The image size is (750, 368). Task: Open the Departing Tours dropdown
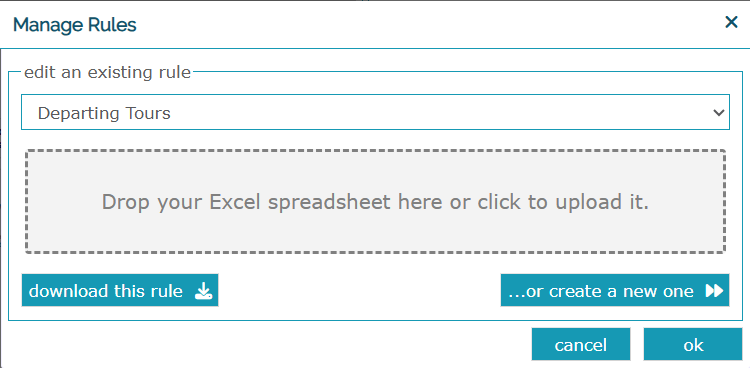point(375,112)
